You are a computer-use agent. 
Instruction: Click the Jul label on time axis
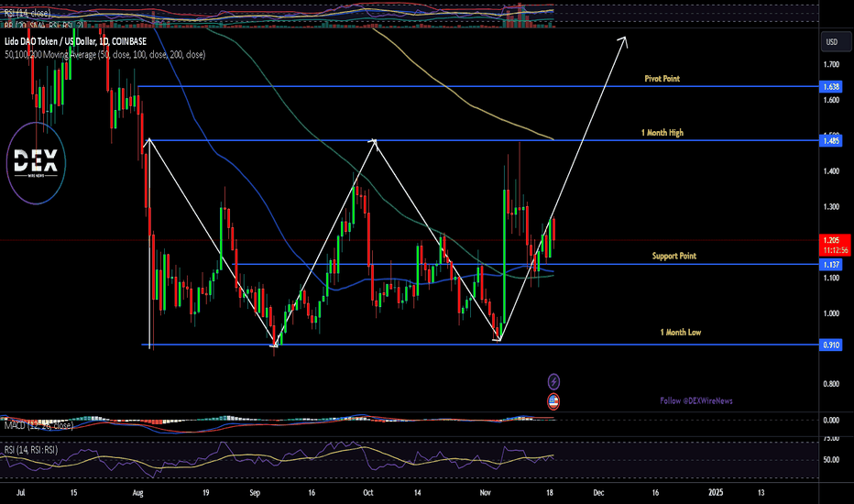pyautogui.click(x=21, y=493)
